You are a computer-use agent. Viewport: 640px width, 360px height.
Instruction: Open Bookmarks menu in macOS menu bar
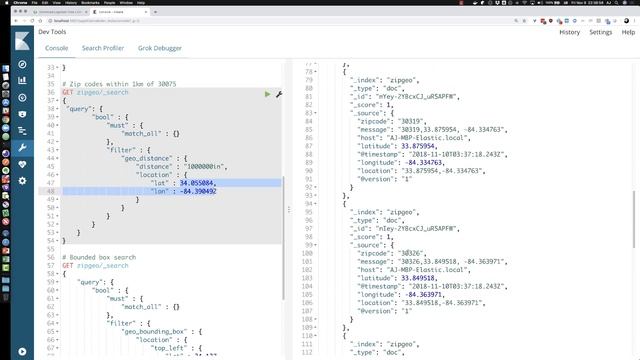[90, 2]
